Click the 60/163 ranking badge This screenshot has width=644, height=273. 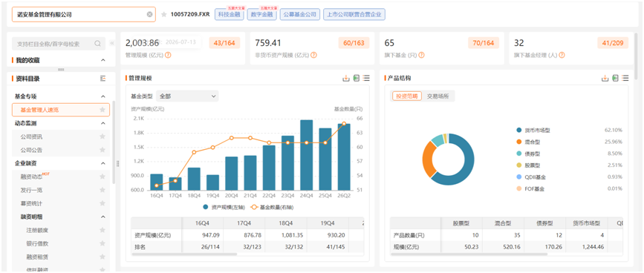click(354, 43)
